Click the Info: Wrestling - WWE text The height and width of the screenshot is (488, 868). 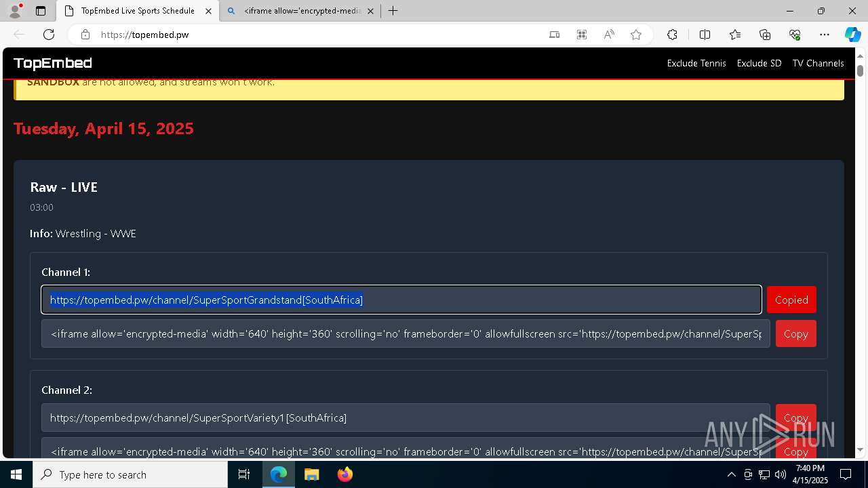point(83,233)
